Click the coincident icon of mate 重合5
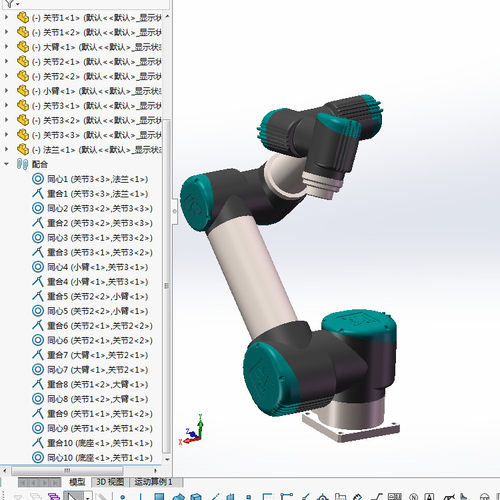Viewport: 500px width, 500px height. click(x=38, y=296)
